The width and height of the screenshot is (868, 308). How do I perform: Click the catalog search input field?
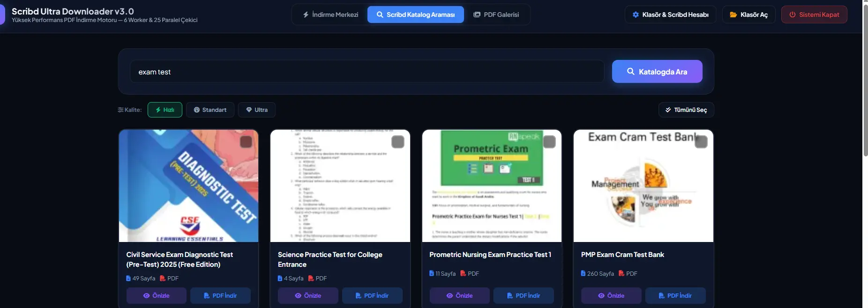coord(367,72)
